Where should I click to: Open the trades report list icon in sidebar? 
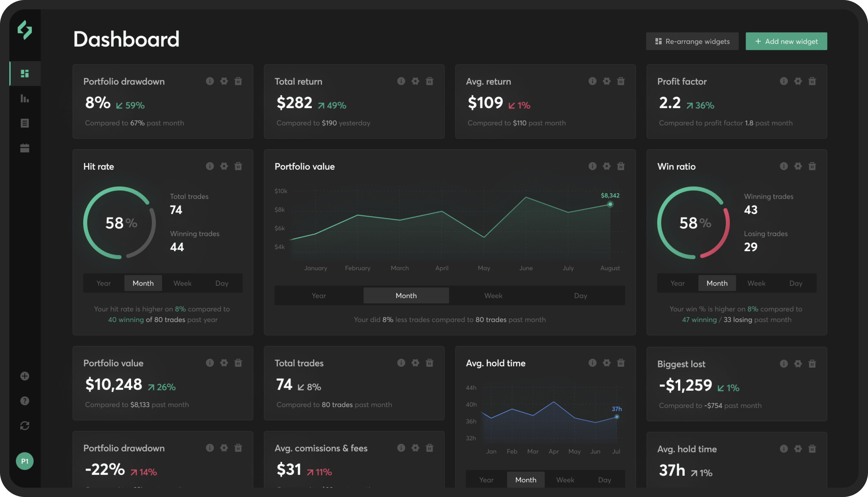pos(25,123)
